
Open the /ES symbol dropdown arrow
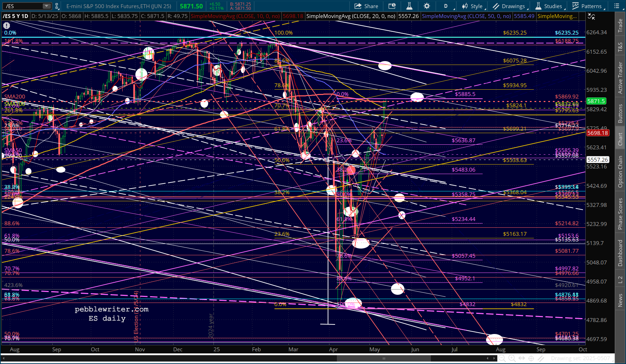pyautogui.click(x=47, y=6)
